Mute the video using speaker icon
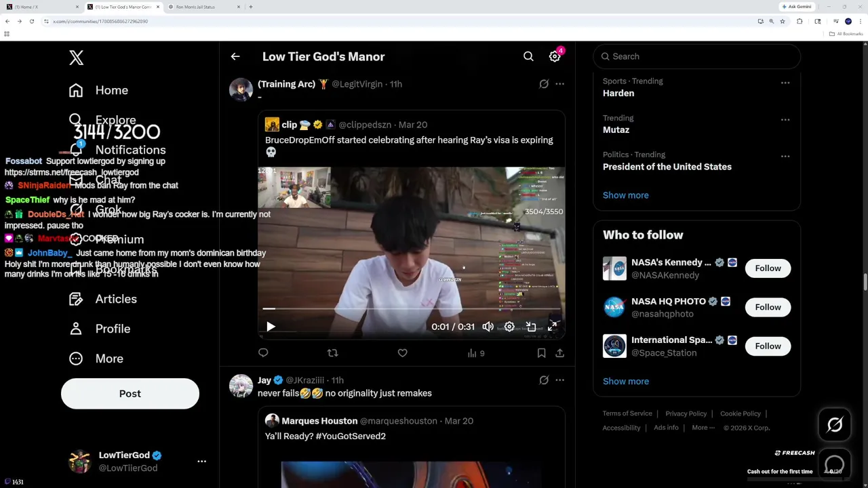Image resolution: width=868 pixels, height=488 pixels. [x=488, y=327]
